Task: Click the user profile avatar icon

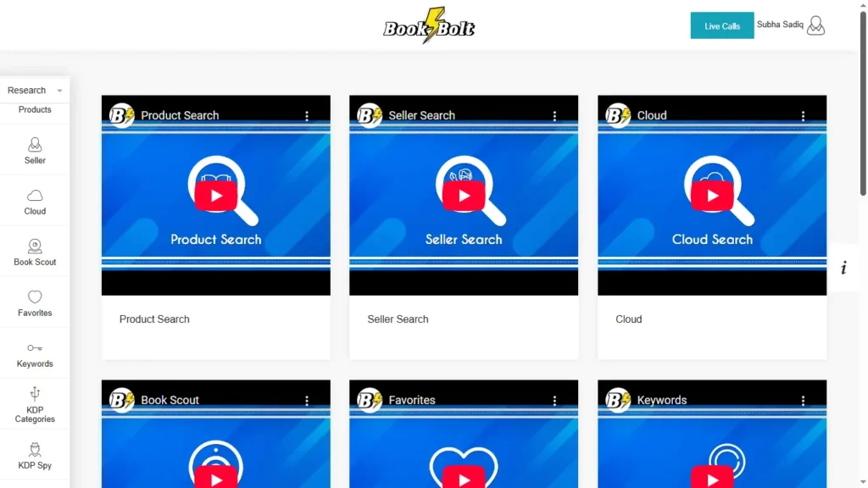Action: [816, 25]
